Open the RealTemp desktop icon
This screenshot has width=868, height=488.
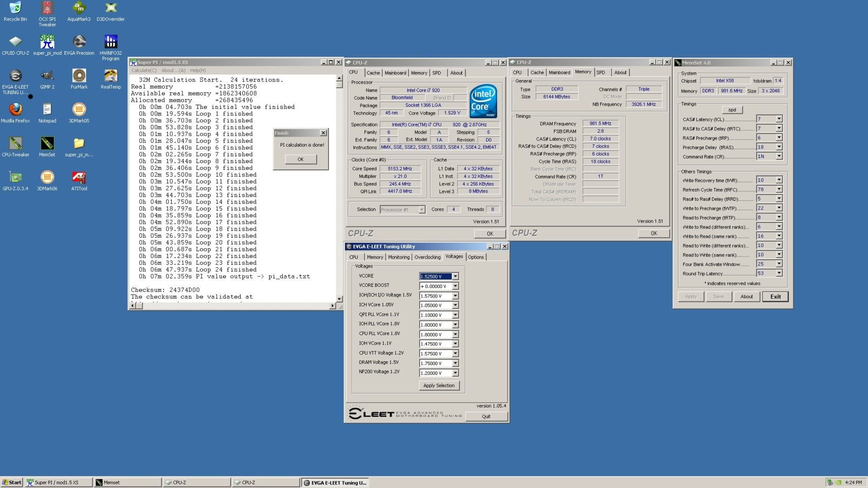click(111, 77)
